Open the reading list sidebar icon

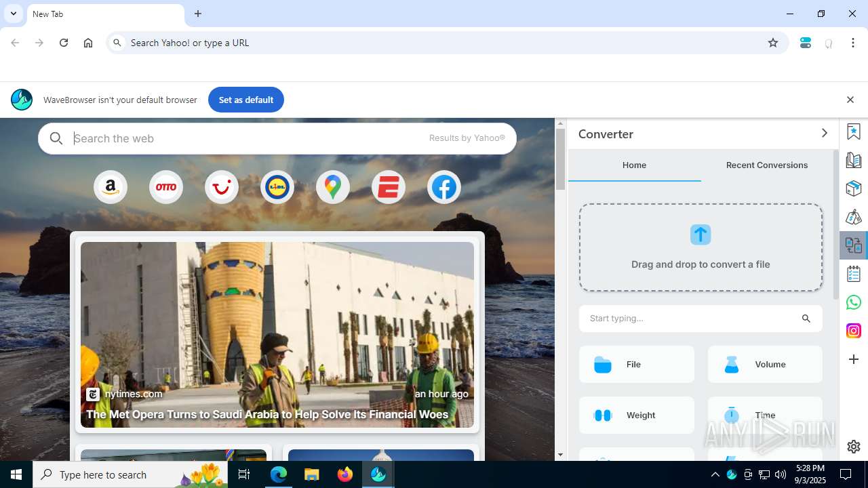[854, 161]
